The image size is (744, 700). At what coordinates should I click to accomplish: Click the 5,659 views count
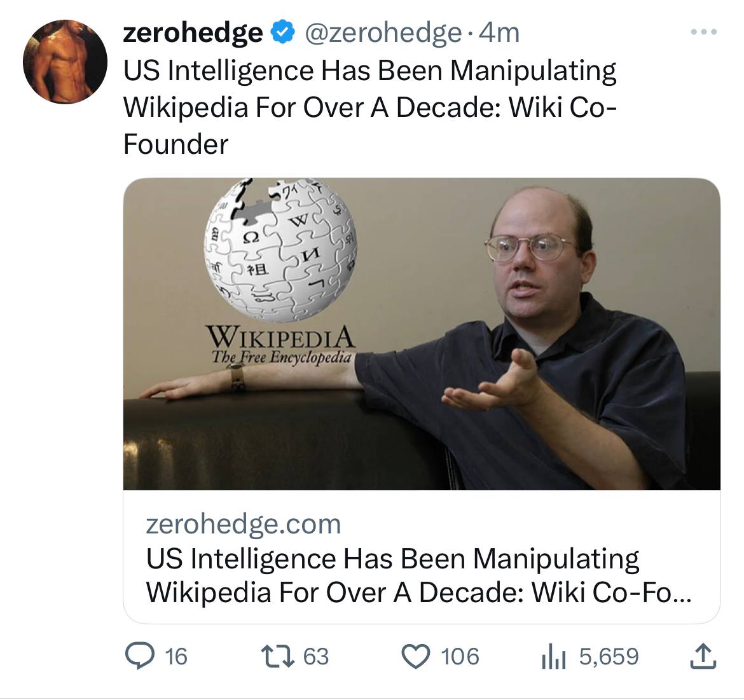pos(609,657)
